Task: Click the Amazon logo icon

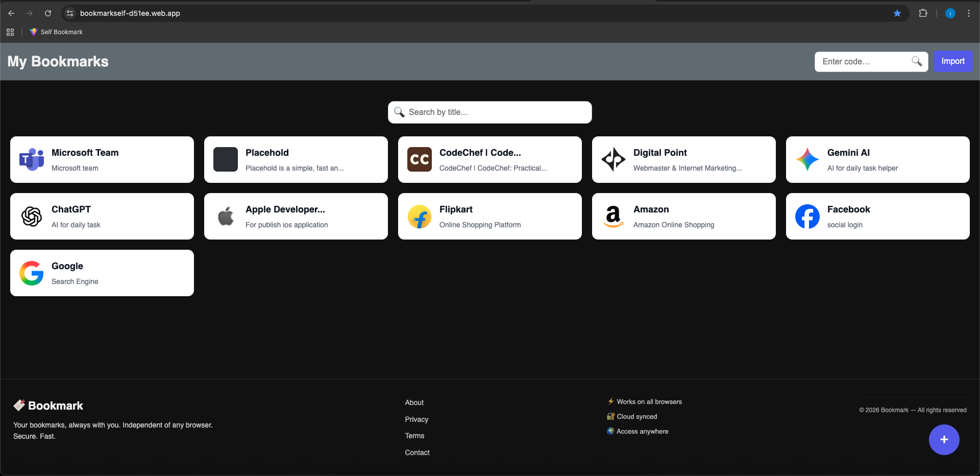Action: [x=614, y=216]
